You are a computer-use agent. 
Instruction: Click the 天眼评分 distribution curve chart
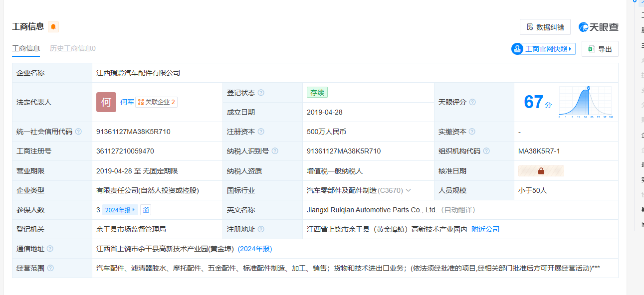point(585,102)
